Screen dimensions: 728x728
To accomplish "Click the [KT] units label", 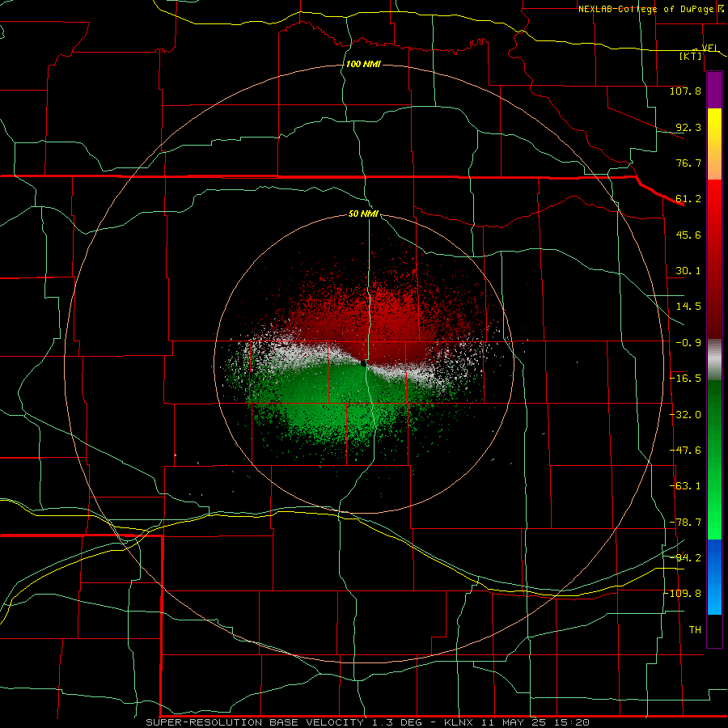I will tap(691, 56).
